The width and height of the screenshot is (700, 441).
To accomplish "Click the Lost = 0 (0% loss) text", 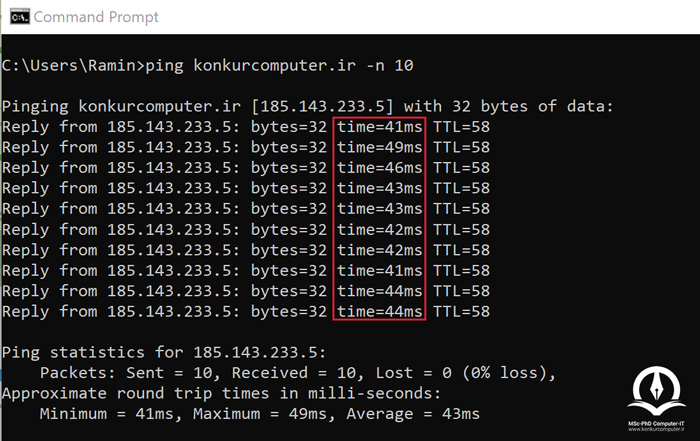I will tap(462, 373).
